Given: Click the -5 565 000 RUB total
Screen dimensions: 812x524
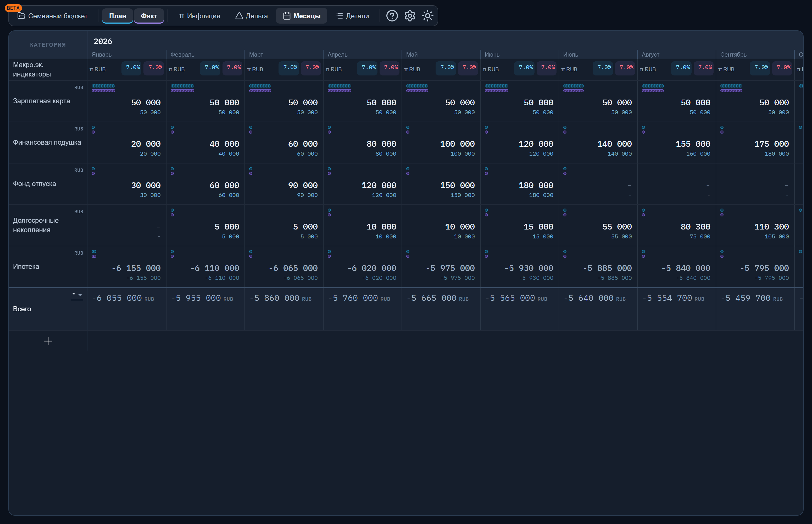Looking at the screenshot, I should [x=516, y=298].
